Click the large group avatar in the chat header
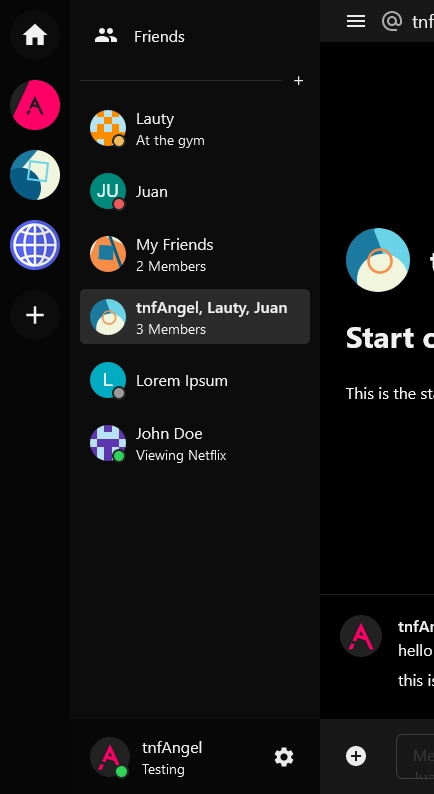 pyautogui.click(x=378, y=260)
